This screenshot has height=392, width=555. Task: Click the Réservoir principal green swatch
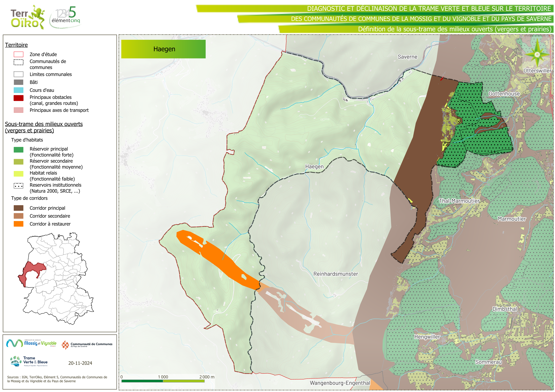pos(19,150)
